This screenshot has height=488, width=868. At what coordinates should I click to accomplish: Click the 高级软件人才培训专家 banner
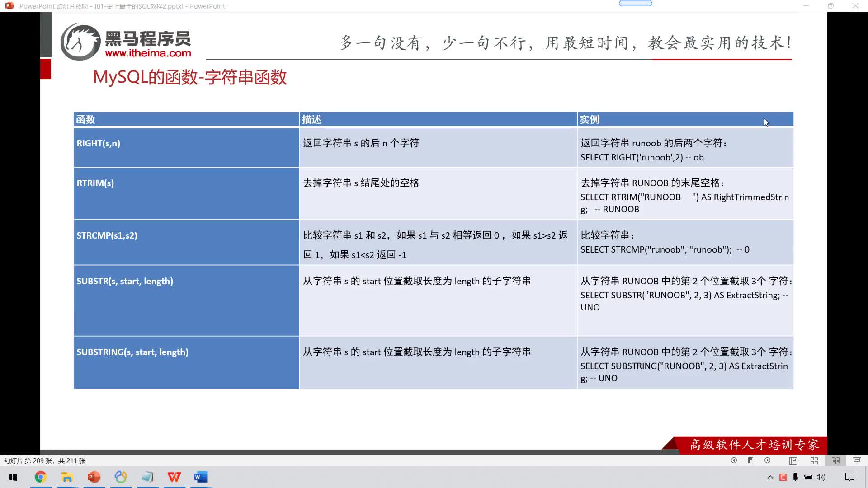pos(754,445)
